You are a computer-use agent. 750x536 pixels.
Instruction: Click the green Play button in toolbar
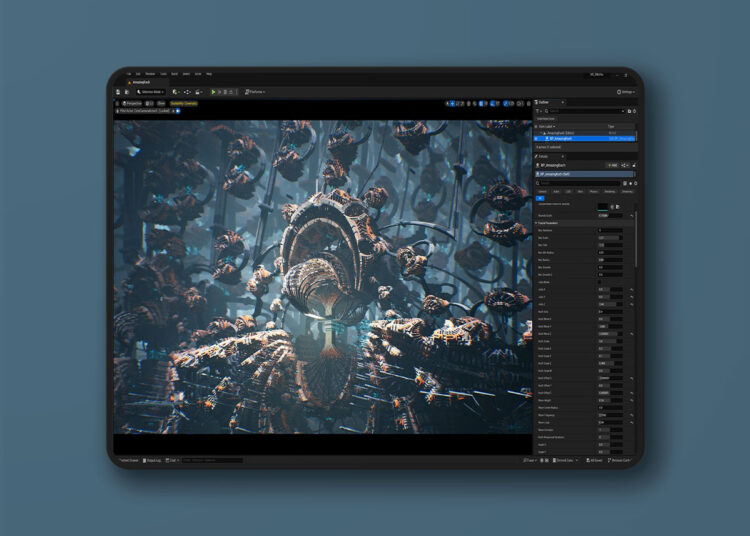click(x=213, y=92)
